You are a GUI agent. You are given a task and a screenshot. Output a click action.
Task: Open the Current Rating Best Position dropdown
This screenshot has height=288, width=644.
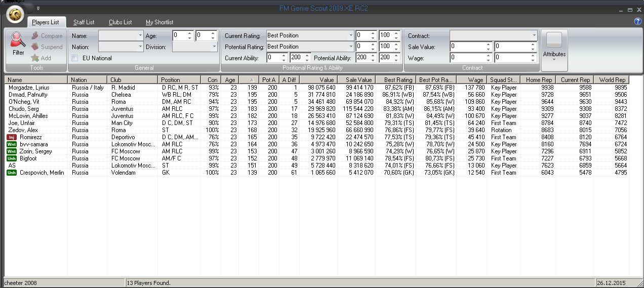coord(351,35)
